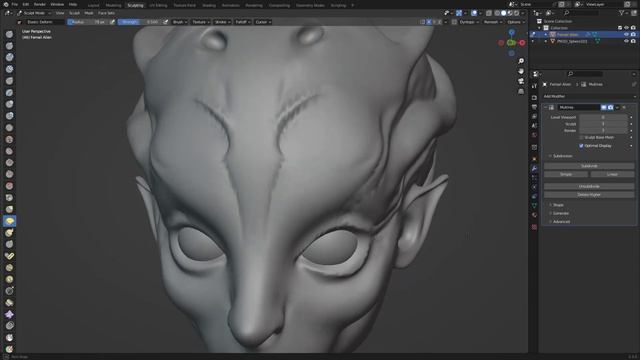Enable the Dyntopo checkbox
The width and height of the screenshot is (640, 360).
click(454, 22)
